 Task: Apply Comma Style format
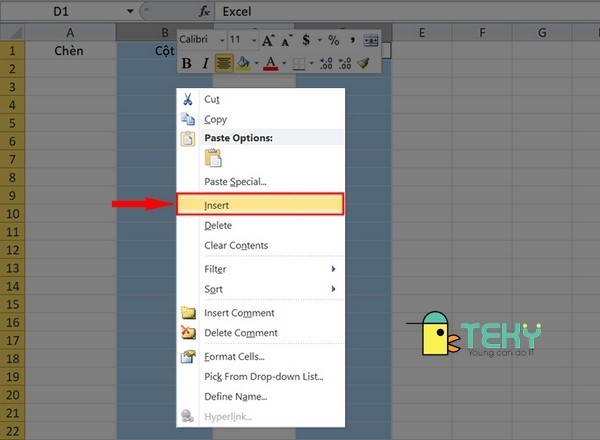pos(352,39)
